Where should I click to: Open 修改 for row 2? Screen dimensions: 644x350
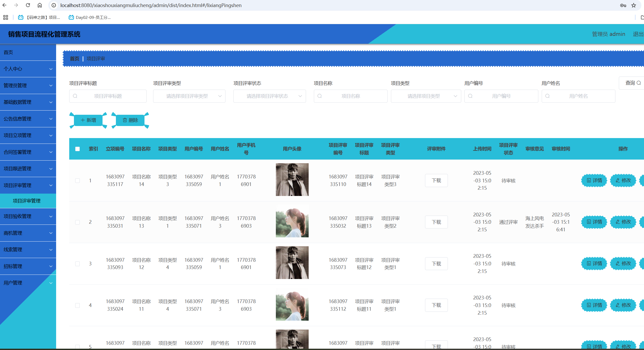(x=623, y=222)
